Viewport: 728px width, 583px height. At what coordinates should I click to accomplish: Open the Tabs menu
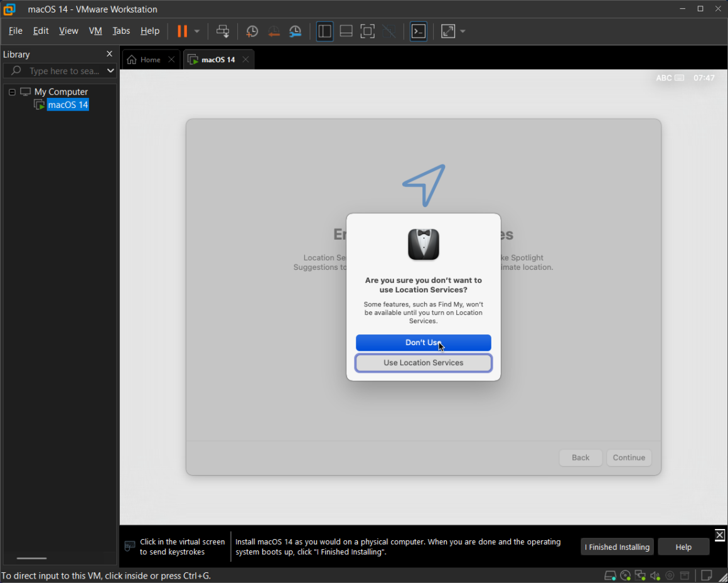point(121,31)
